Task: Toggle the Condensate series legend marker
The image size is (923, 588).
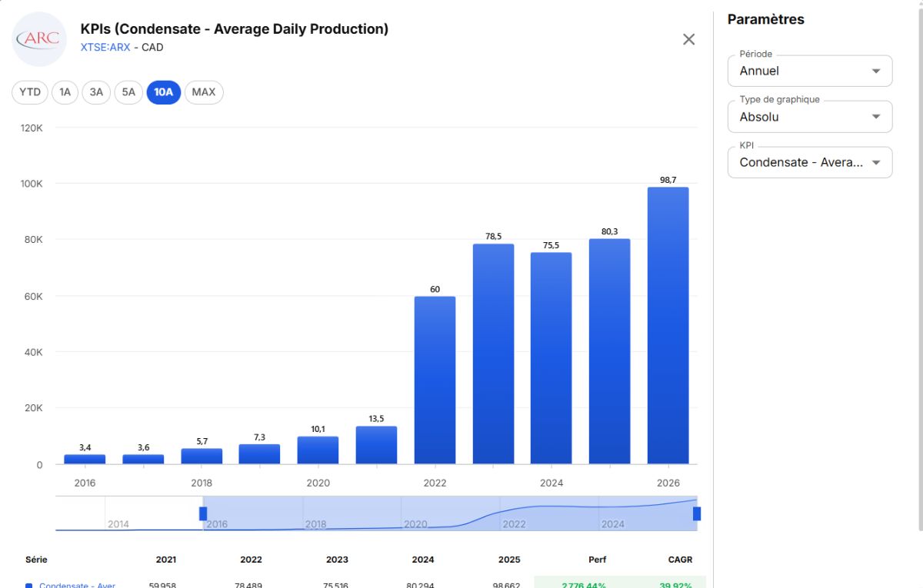Action: click(28, 586)
